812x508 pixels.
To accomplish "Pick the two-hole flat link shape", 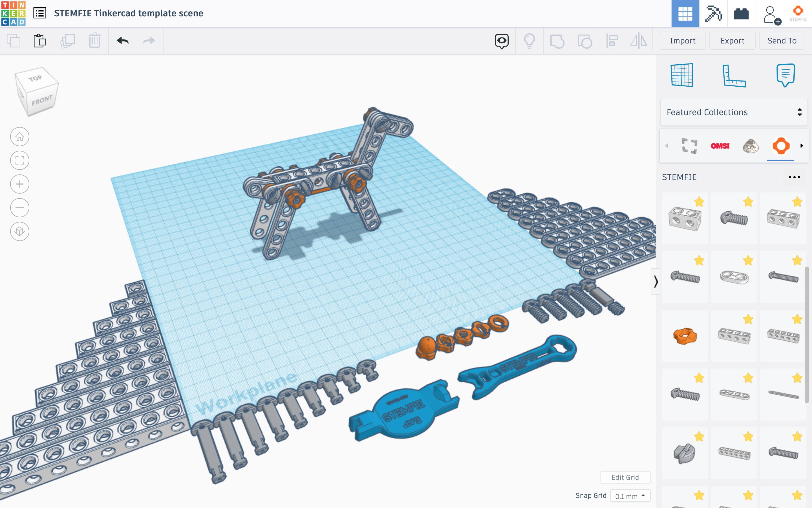I will tap(734, 277).
